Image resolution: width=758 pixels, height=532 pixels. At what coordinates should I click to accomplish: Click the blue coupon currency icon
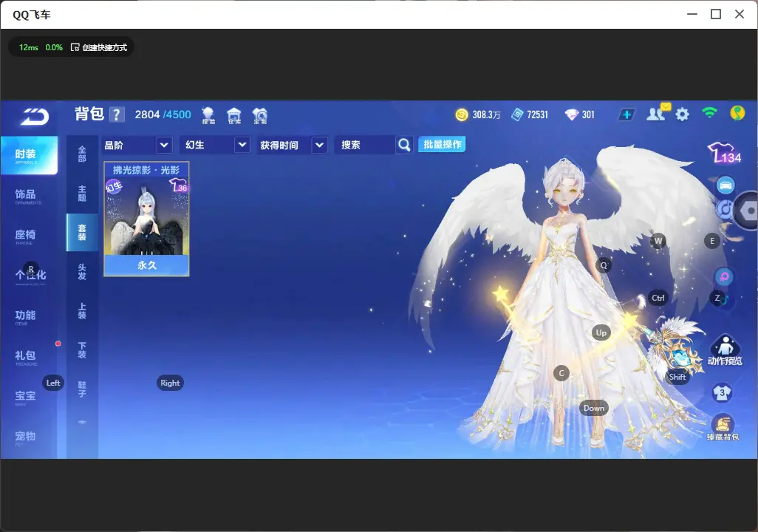click(x=517, y=115)
